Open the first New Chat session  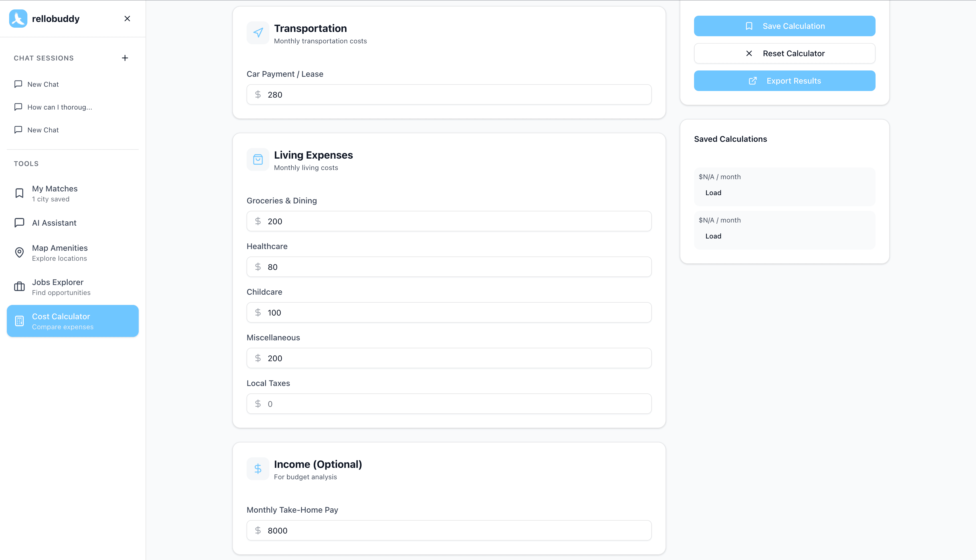click(x=43, y=84)
